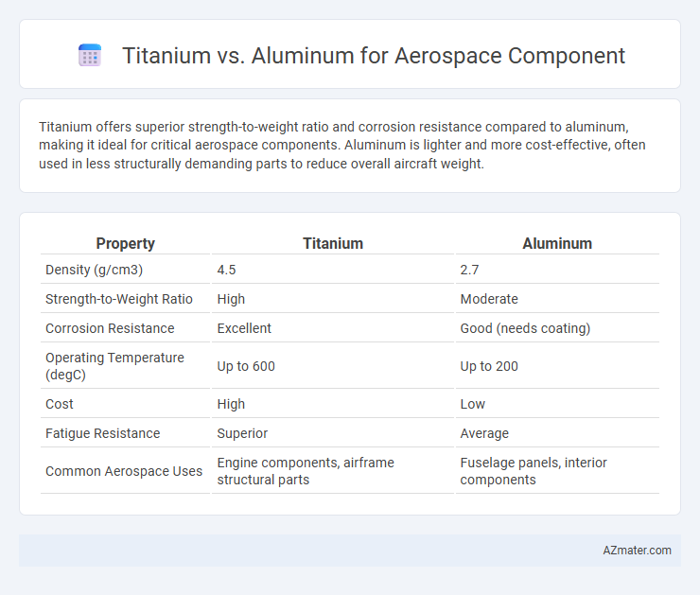
Task: Click the High cell in the Cost row
Action: coord(231,404)
